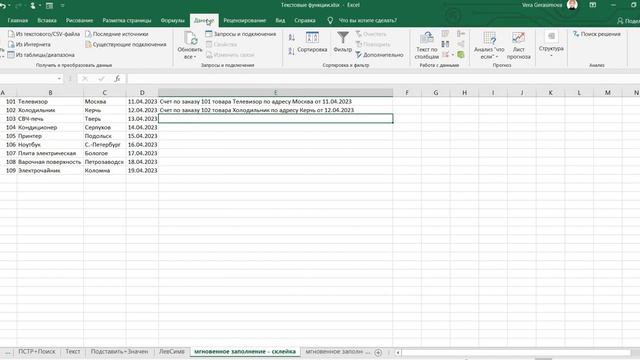Toggle the Фильтр funnel button

point(342,42)
